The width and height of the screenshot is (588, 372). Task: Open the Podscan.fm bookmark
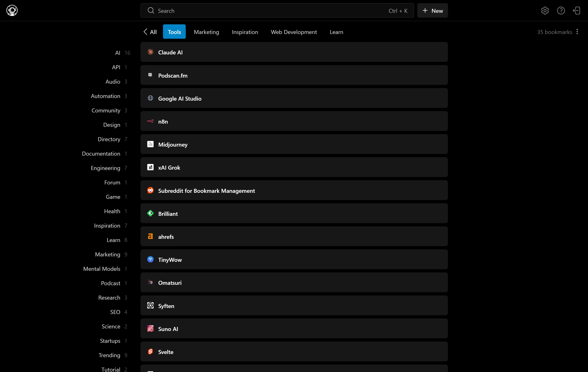(294, 75)
